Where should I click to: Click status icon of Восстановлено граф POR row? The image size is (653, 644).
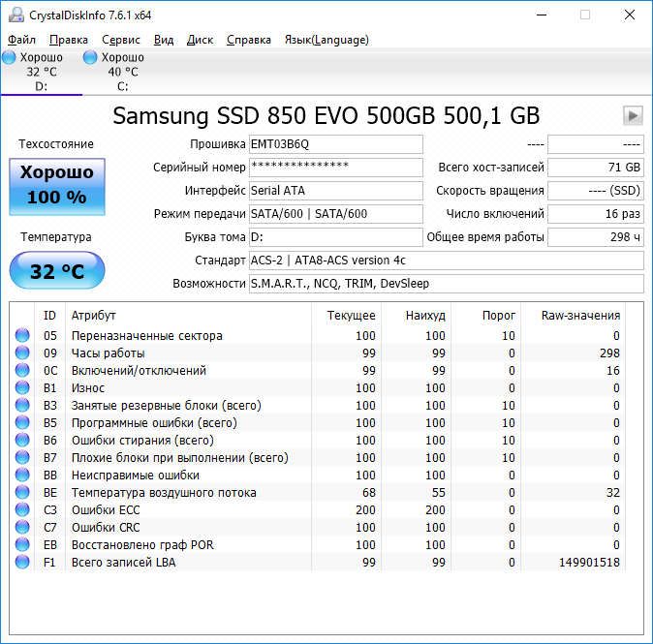tap(22, 545)
